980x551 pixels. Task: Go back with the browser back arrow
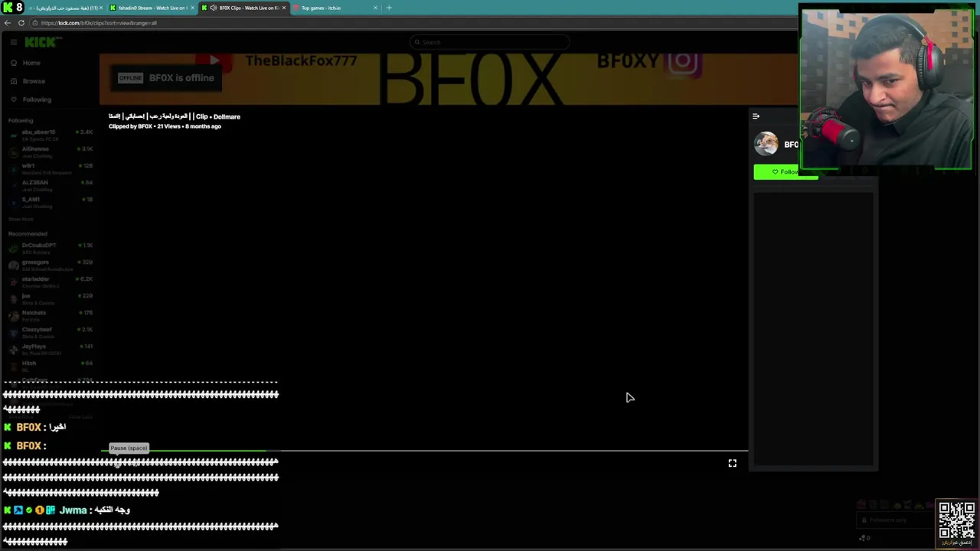click(8, 23)
